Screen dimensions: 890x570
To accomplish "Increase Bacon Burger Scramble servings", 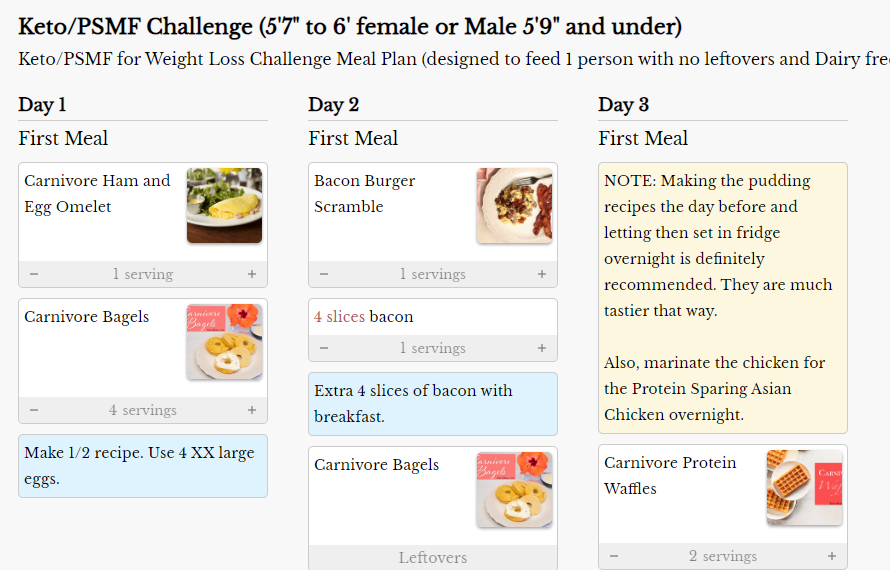I will pos(542,274).
